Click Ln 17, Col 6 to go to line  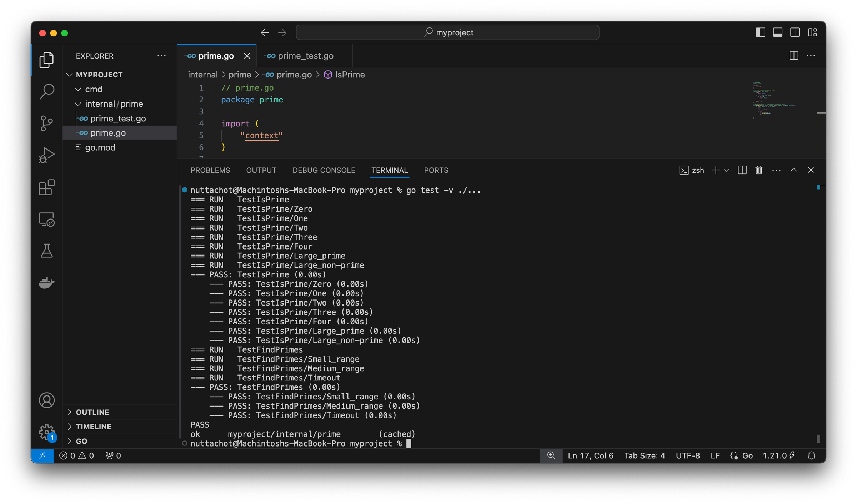[590, 455]
